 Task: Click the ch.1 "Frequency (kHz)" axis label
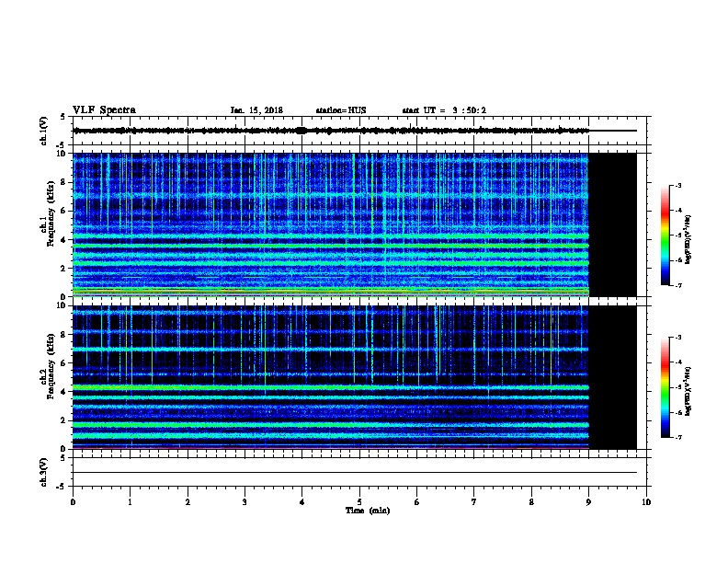51,213
